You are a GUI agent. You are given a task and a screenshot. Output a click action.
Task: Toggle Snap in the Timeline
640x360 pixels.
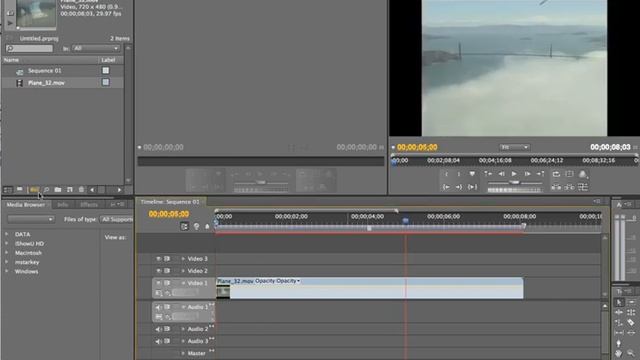click(x=184, y=226)
